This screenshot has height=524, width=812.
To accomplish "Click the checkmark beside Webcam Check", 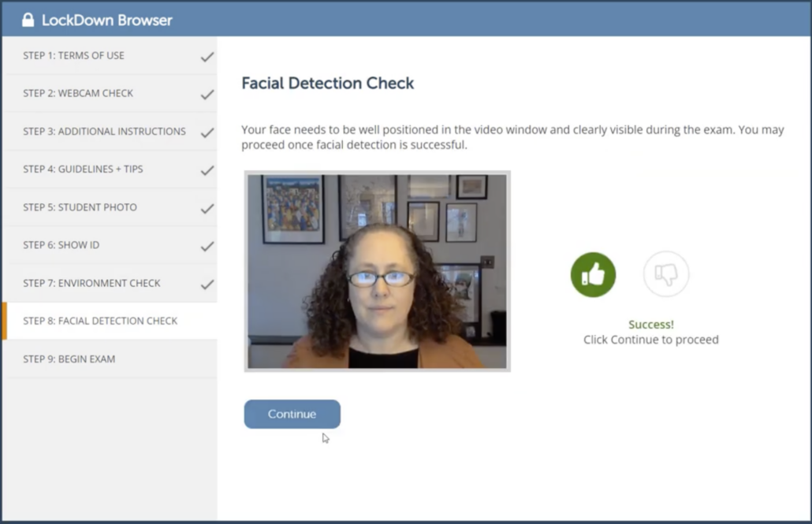I will 207,95.
